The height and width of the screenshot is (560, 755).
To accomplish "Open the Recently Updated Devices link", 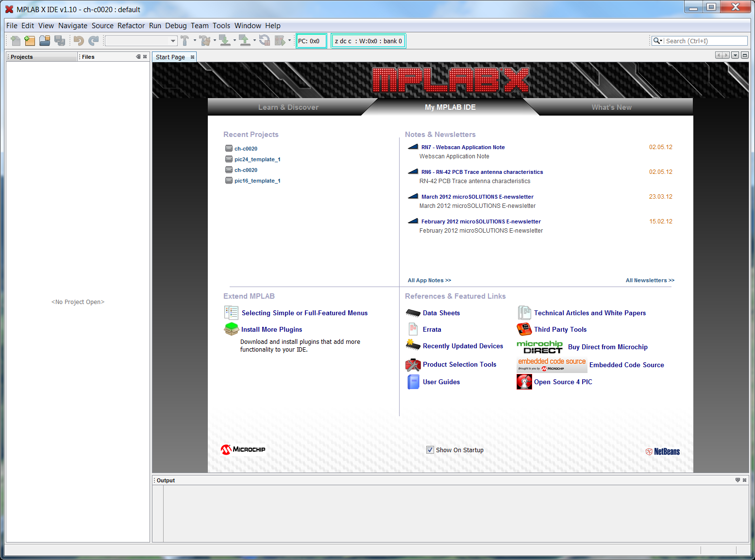I will (x=463, y=346).
